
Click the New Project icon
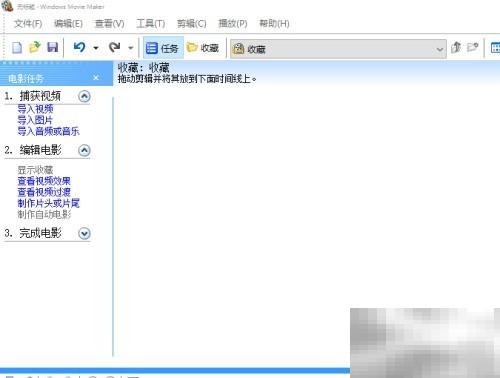[17, 48]
